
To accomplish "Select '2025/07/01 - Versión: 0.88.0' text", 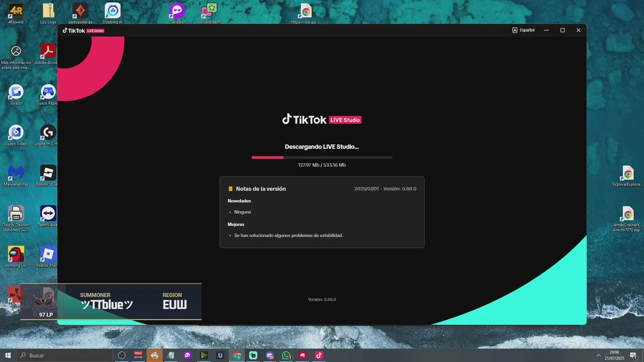I will click(x=385, y=189).
